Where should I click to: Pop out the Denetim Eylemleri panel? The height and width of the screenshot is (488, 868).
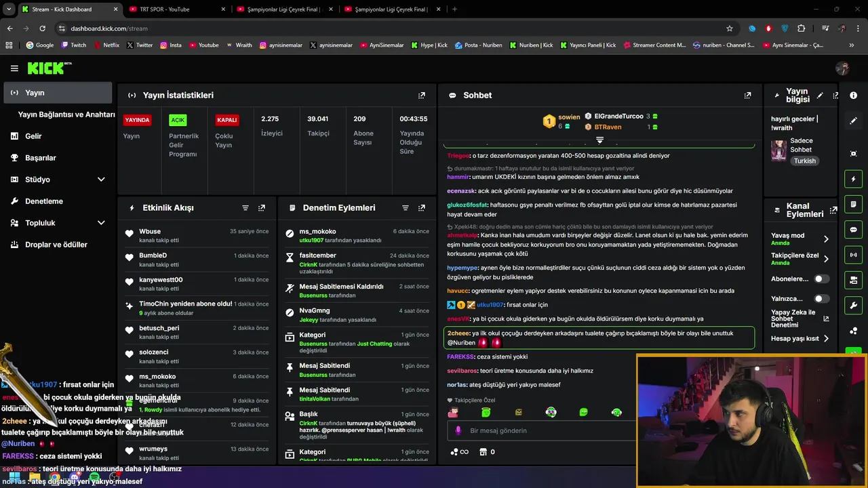click(422, 208)
